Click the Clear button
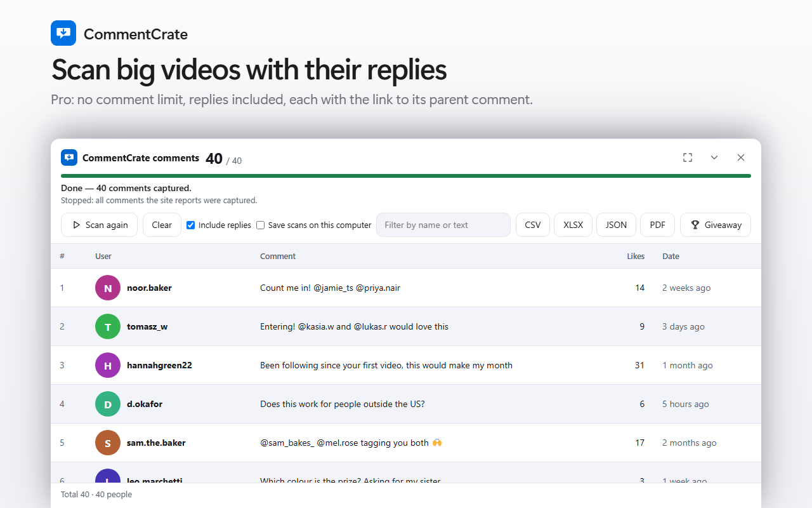The image size is (812, 508). 162,225
